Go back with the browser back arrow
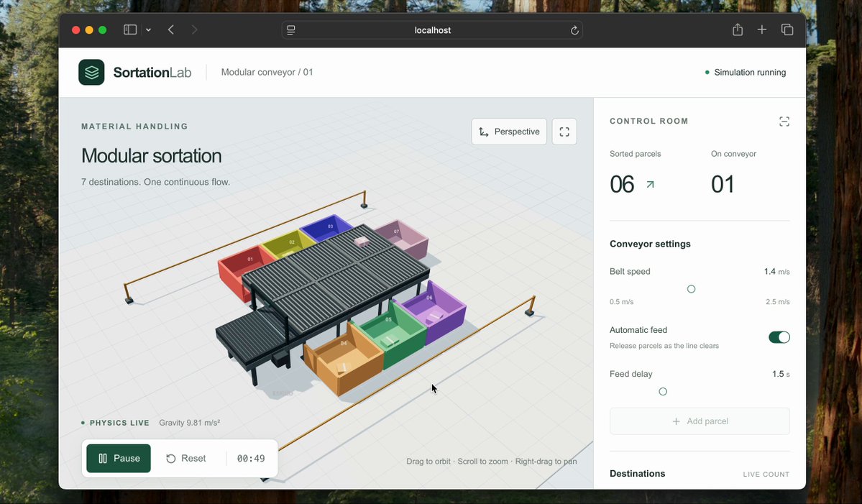 171,29
